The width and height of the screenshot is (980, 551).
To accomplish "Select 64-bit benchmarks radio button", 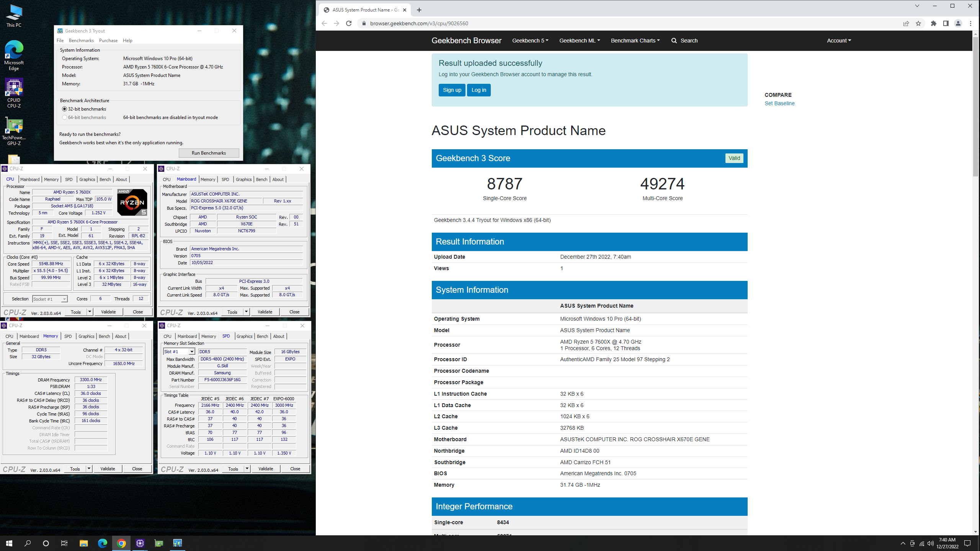I will coord(64,117).
